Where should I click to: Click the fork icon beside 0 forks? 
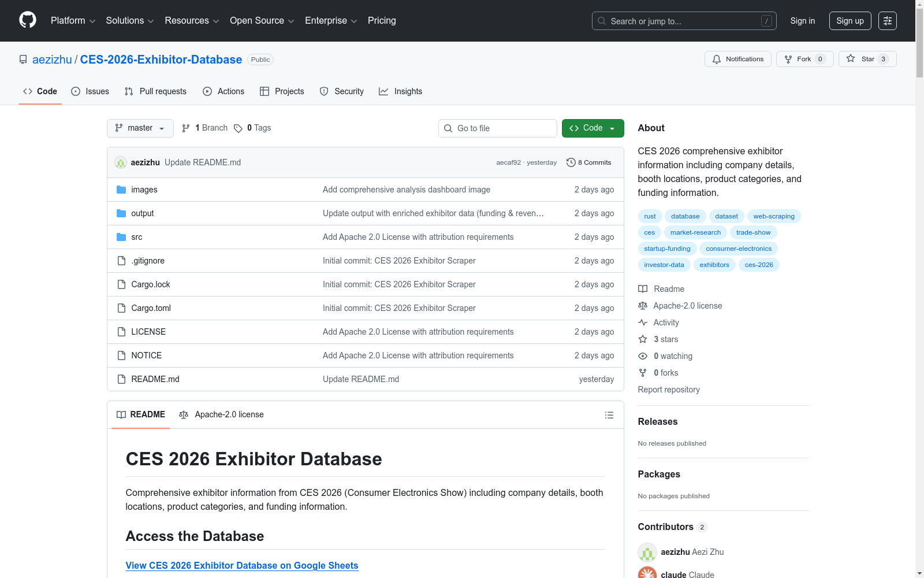click(643, 373)
